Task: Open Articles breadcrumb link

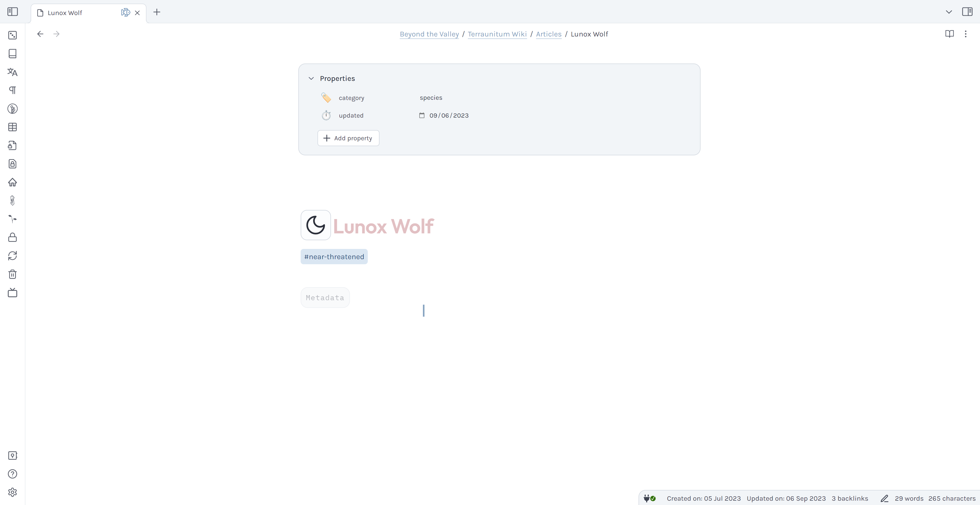Action: [549, 34]
